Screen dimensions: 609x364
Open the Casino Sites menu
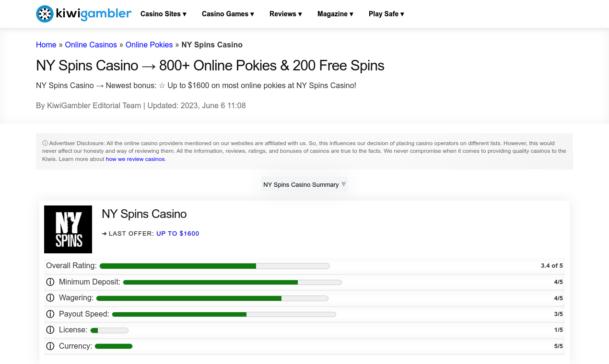click(164, 14)
